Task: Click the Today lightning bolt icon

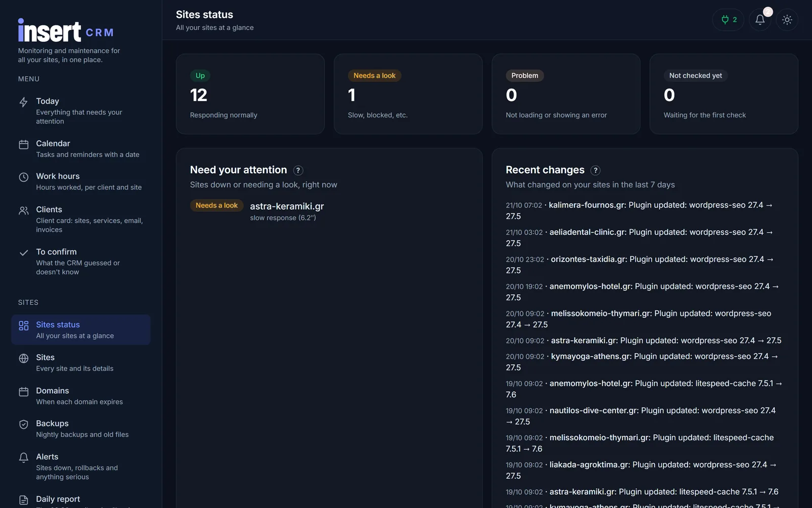Action: pos(23,102)
